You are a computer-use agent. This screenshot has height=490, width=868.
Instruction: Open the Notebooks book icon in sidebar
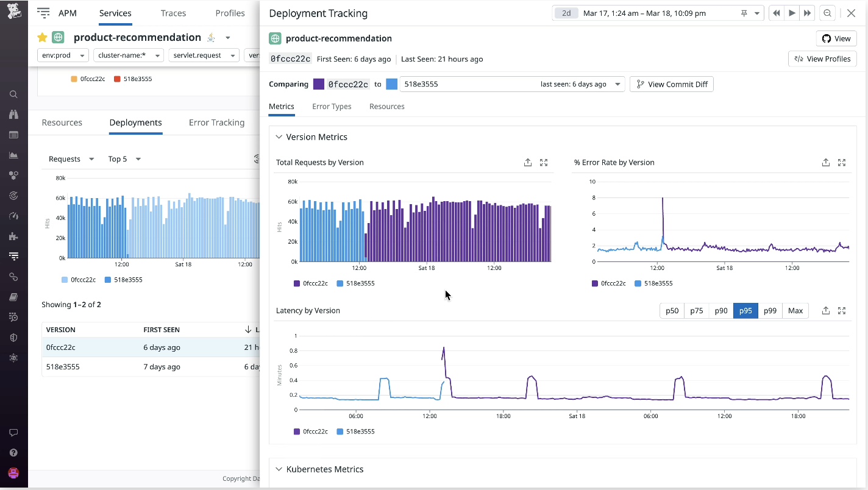point(13,297)
